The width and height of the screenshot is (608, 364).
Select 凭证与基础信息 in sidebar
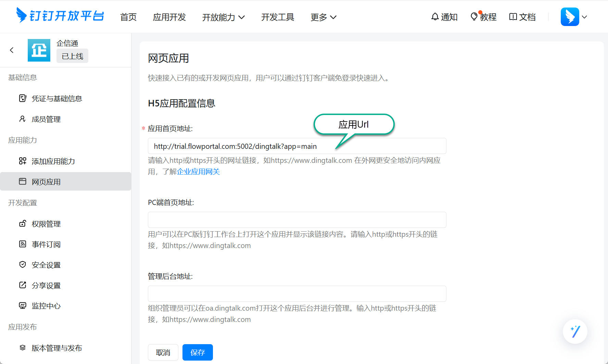pos(66,99)
